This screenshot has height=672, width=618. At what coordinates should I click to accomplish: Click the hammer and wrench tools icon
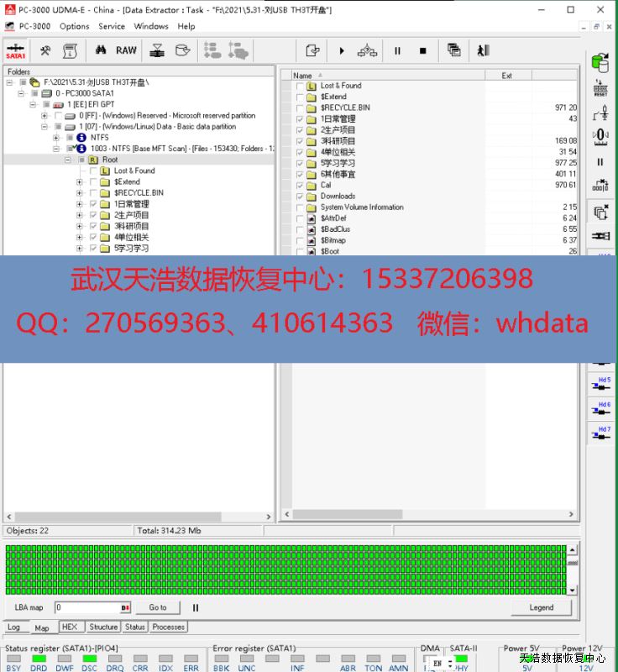point(45,50)
